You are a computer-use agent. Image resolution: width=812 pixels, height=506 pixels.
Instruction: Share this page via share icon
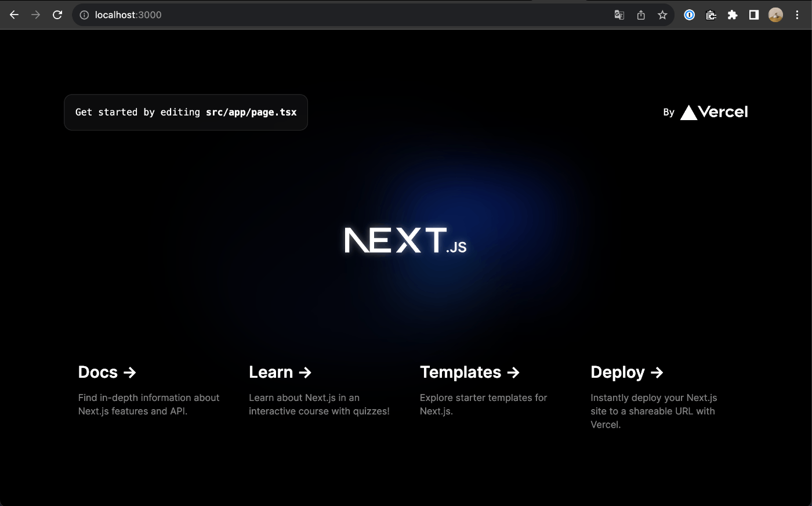point(641,15)
